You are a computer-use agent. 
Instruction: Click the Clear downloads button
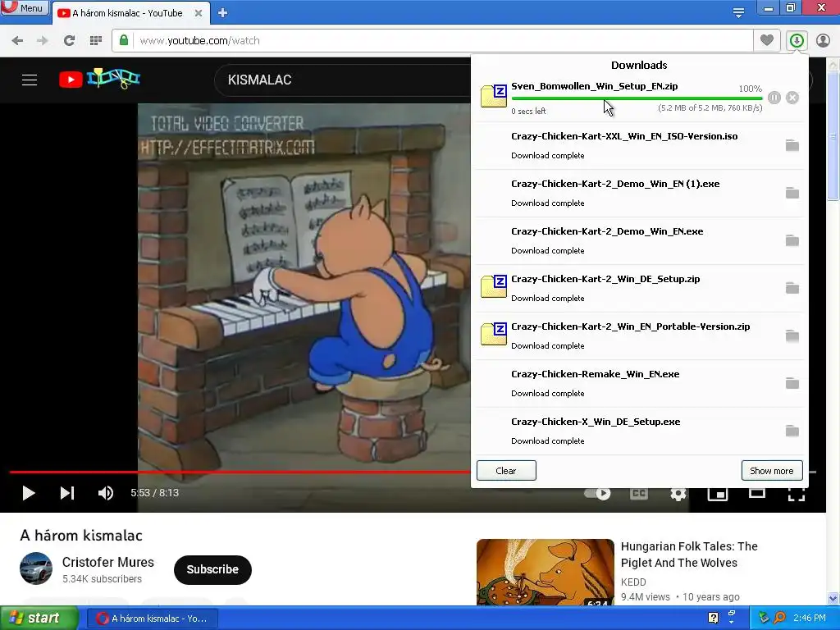point(506,470)
